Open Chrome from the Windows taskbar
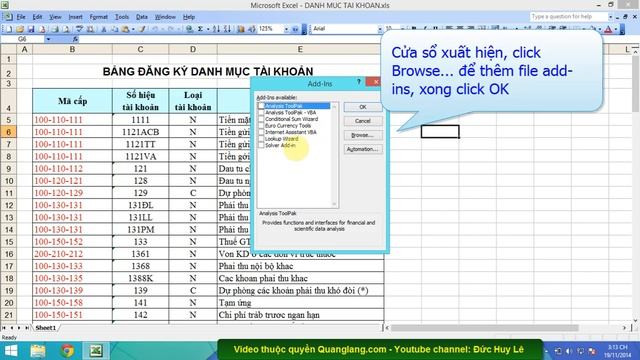Image resolution: width=640 pixels, height=360 pixels. coord(67,351)
